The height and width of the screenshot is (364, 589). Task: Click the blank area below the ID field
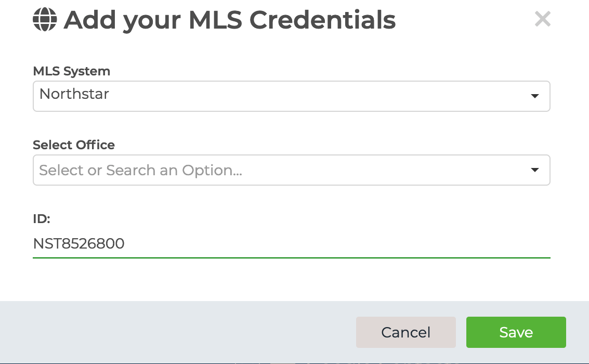(292, 280)
